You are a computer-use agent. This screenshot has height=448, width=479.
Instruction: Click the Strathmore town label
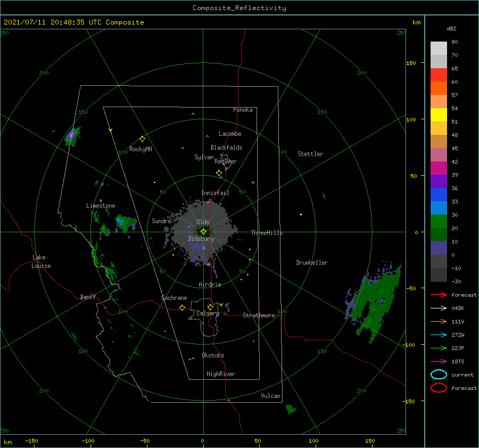point(259,315)
